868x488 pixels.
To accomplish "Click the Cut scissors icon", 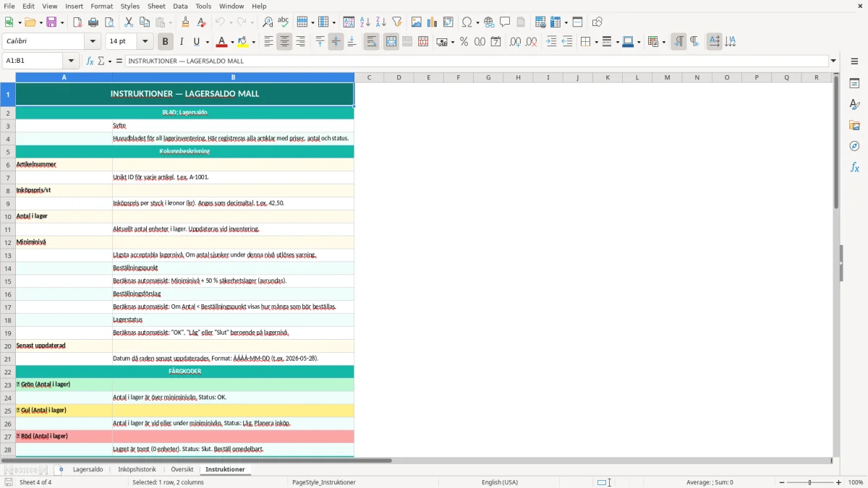I will (129, 22).
